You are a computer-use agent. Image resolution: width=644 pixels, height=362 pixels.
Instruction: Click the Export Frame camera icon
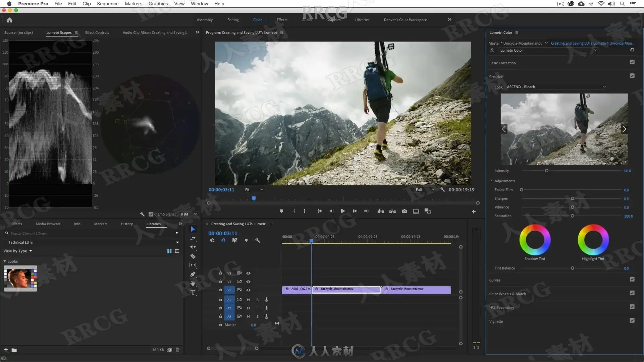(x=405, y=211)
